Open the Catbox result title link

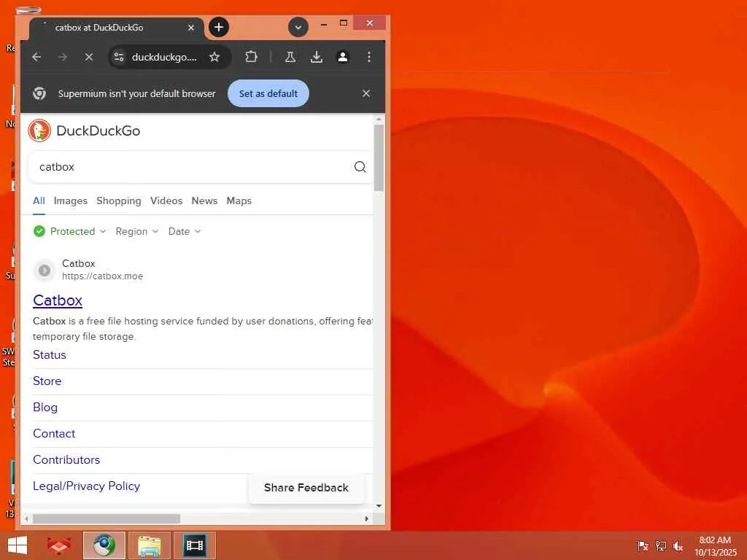(x=58, y=300)
